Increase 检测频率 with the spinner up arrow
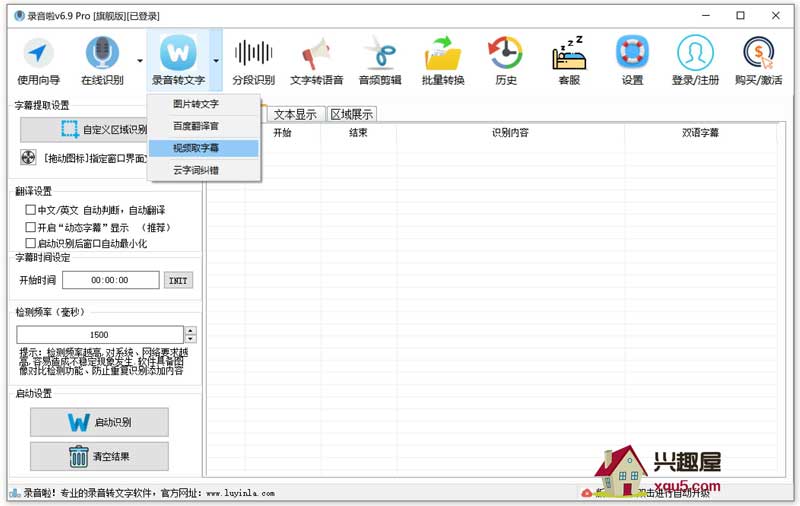Screen dimensions: 800x506 point(191,330)
